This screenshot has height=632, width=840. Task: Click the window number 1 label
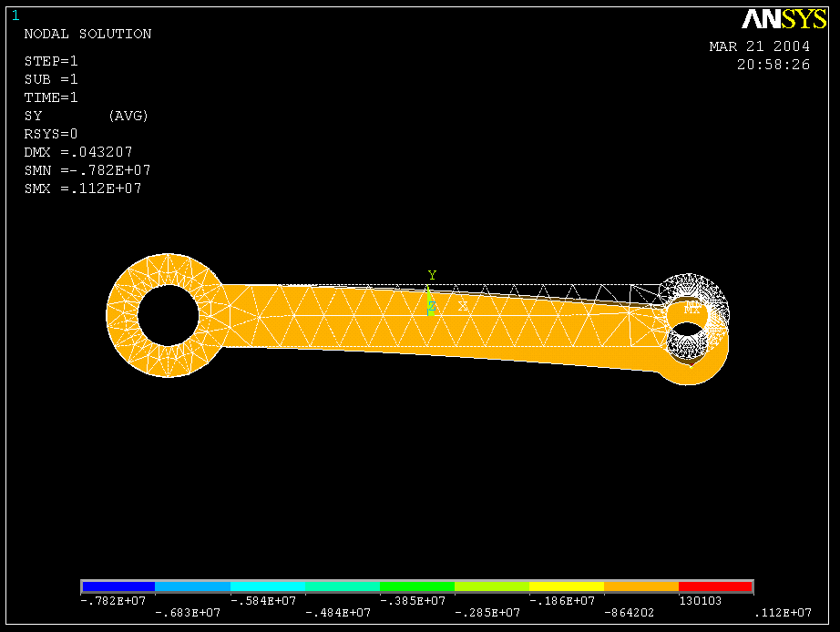pos(15,16)
